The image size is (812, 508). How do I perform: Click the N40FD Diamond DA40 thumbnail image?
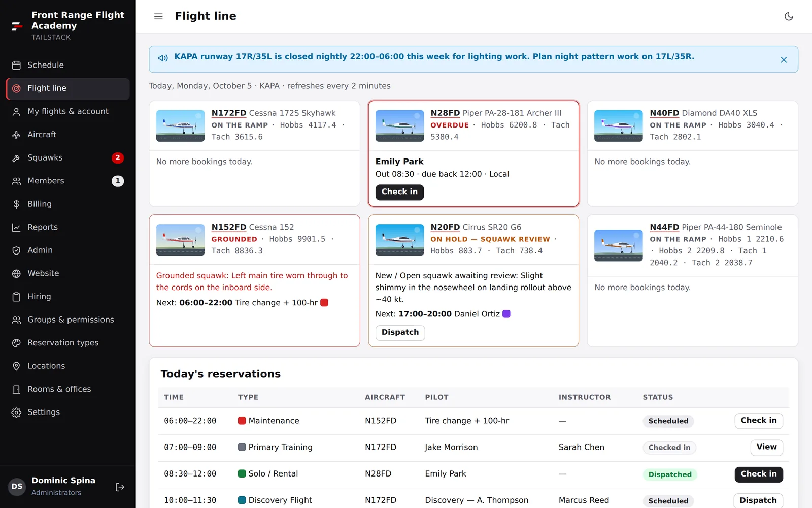click(x=618, y=125)
